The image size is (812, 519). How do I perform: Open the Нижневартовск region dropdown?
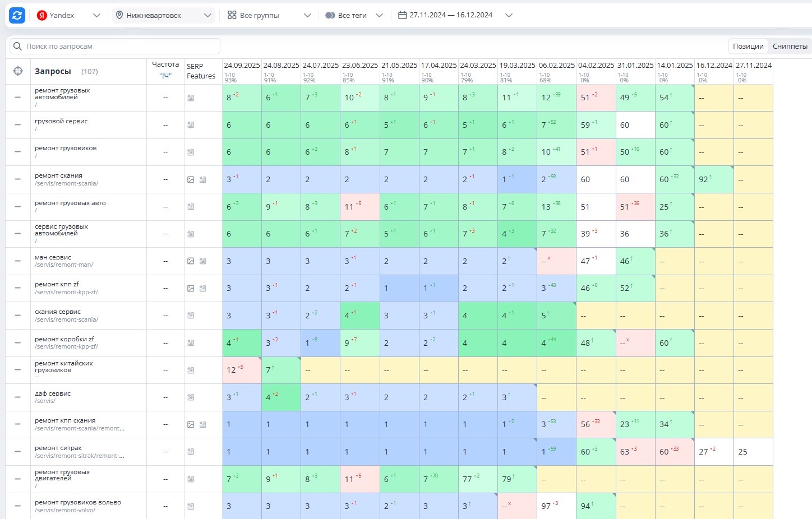(164, 15)
